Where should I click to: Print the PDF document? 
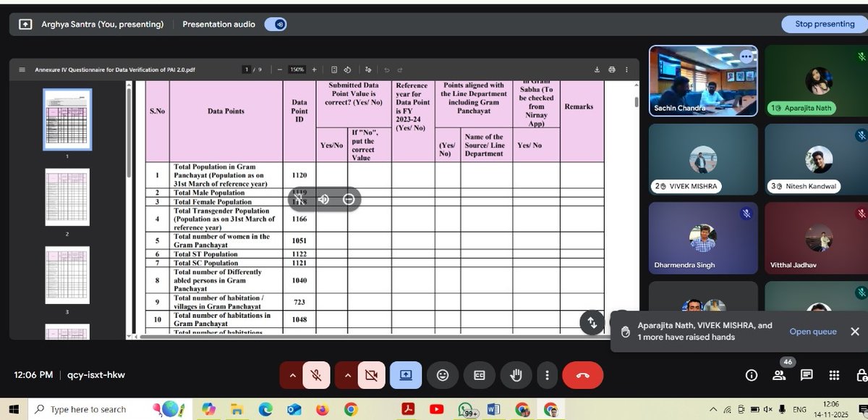tap(611, 69)
